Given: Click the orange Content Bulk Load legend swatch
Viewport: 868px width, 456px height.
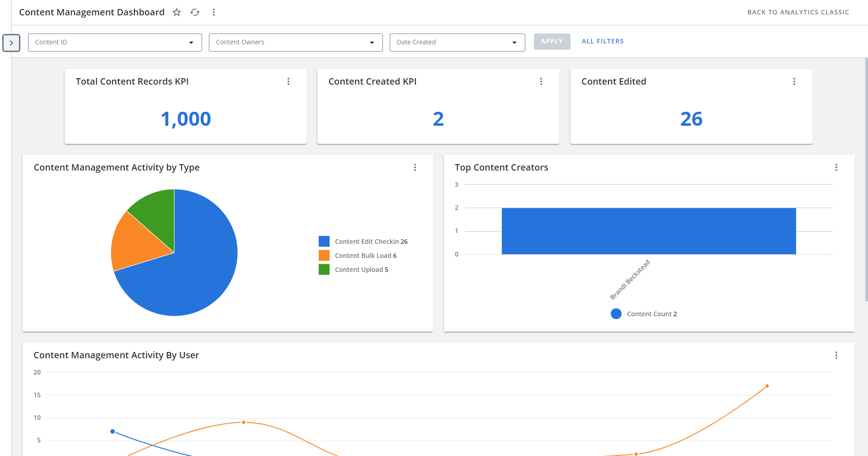Looking at the screenshot, I should pos(324,256).
